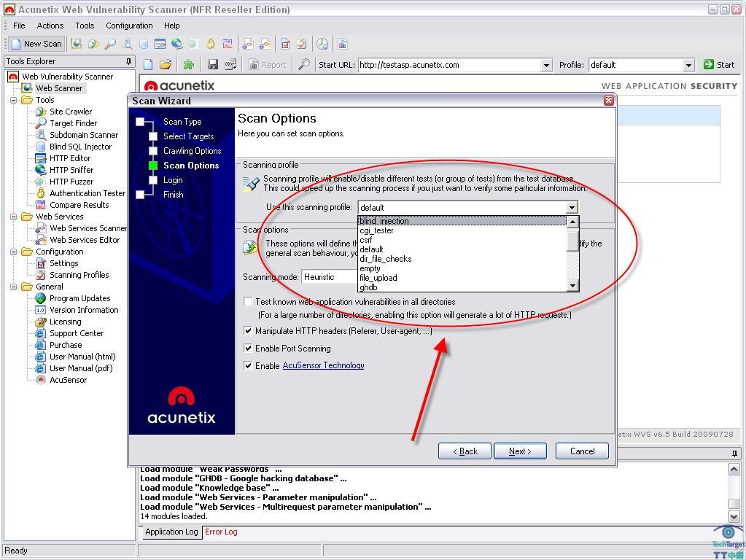746x560 pixels.
Task: Collapse the scanning profile dropdown arrow
Action: [572, 207]
